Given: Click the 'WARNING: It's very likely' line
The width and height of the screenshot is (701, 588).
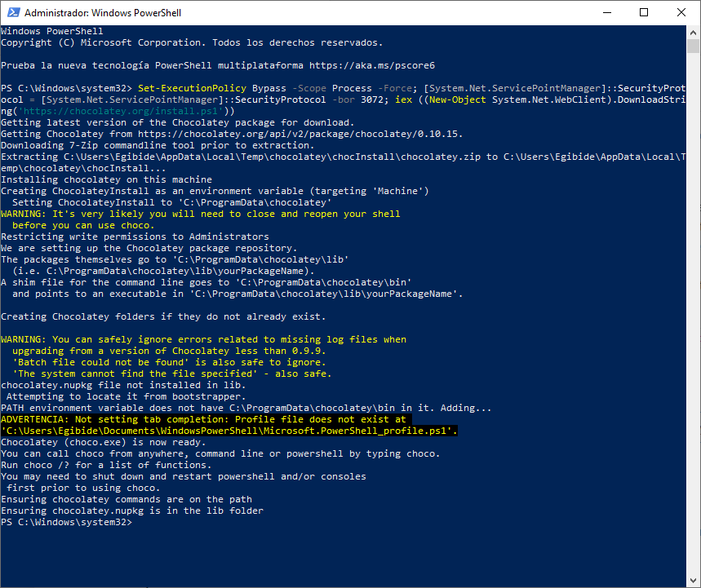Looking at the screenshot, I should [x=200, y=214].
